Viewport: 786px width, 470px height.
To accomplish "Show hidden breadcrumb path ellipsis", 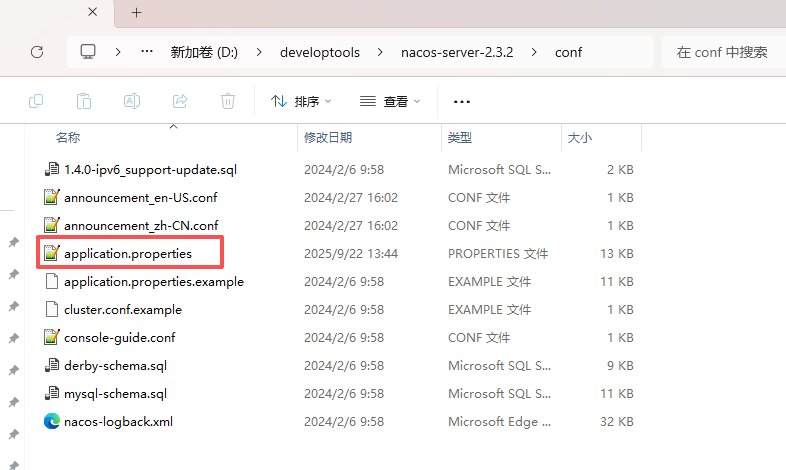I will click(147, 51).
